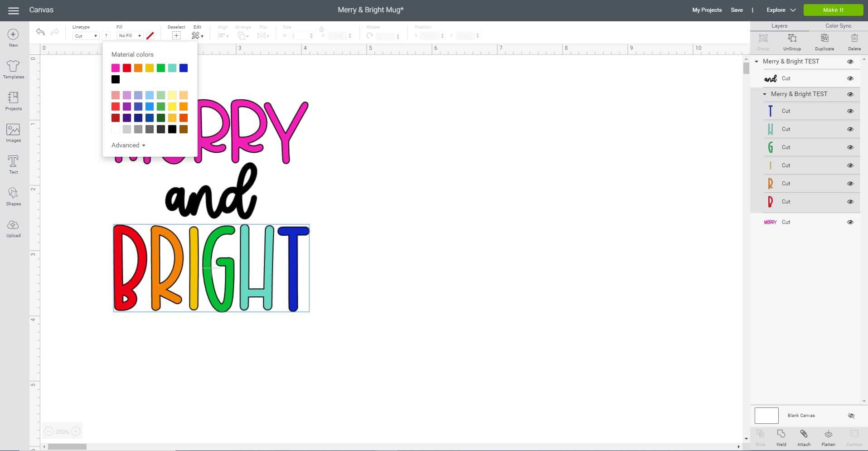
Task: Click the linetype swatch question mark box
Action: tap(106, 36)
